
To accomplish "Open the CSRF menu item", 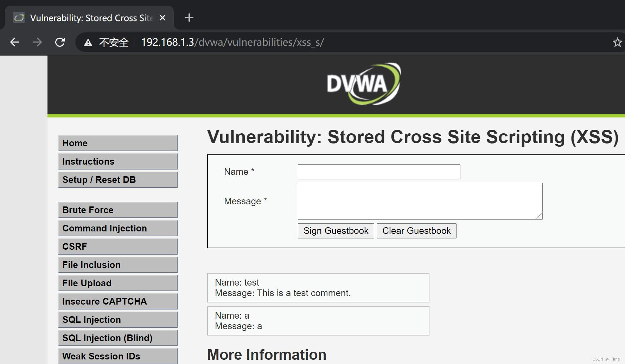I will coord(118,247).
